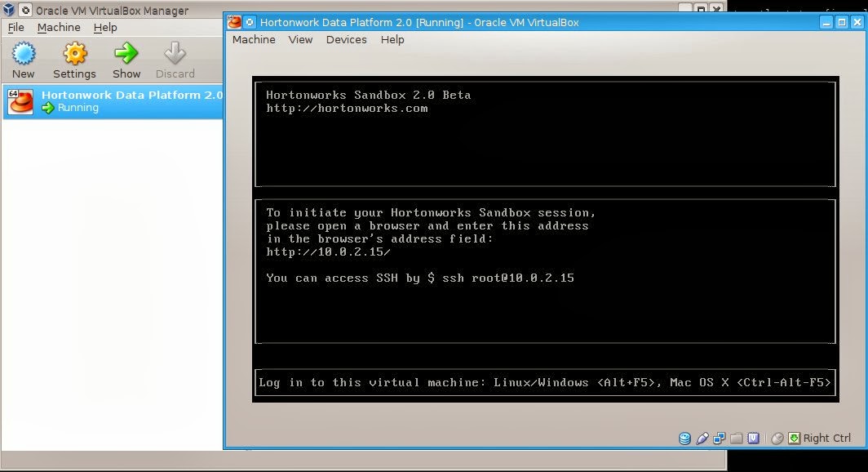Minimize the Hortonwork VM window
Image resolution: width=868 pixels, height=472 pixels.
point(826,22)
